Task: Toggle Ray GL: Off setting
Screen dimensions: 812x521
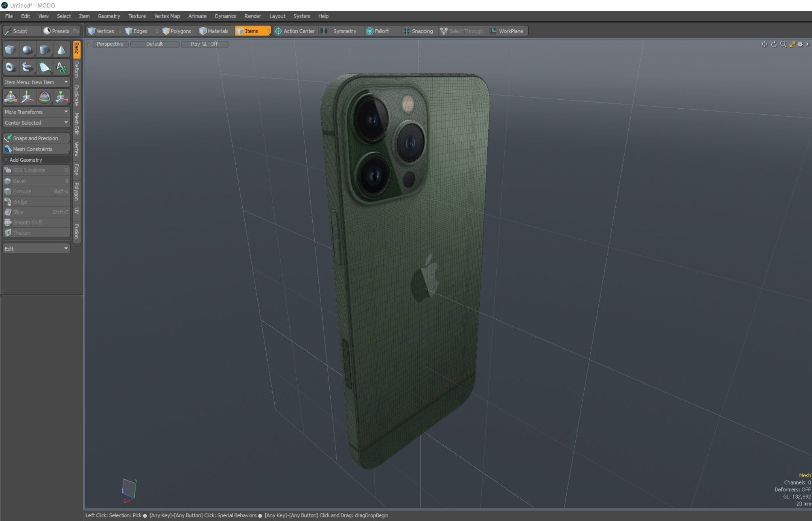Action: click(x=204, y=44)
